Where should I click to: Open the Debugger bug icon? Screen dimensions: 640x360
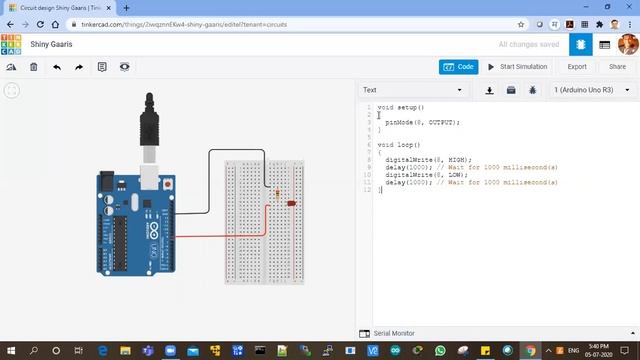pyautogui.click(x=532, y=90)
